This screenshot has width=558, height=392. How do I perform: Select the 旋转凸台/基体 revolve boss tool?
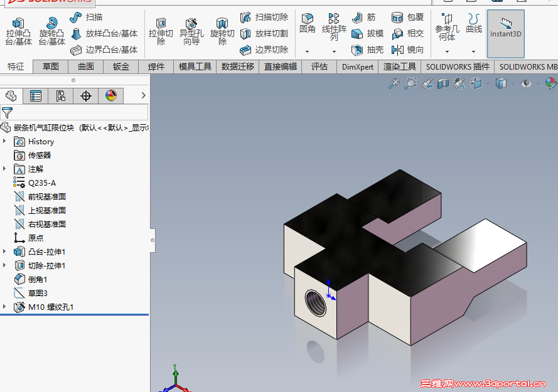pos(52,31)
